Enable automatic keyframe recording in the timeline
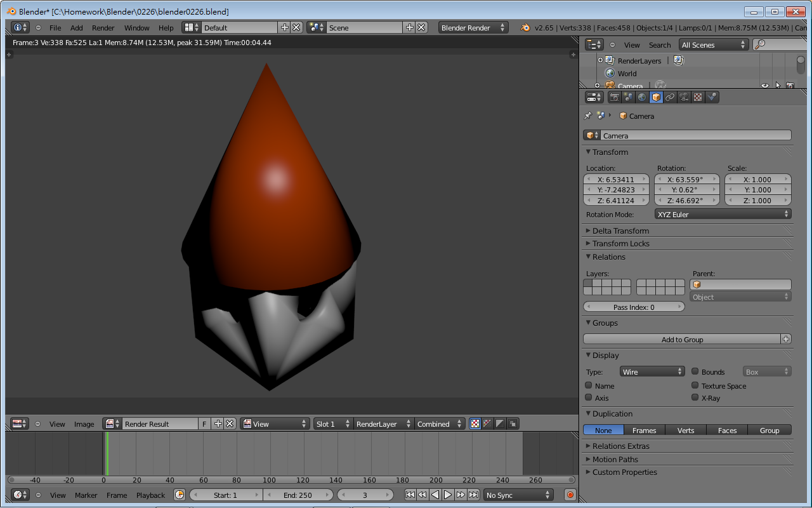812x508 pixels. coord(569,494)
